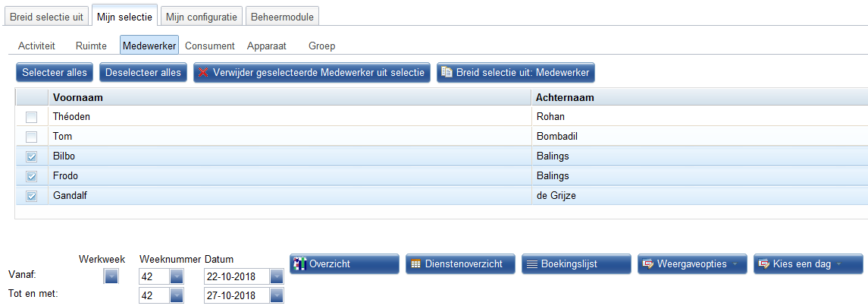This screenshot has width=868, height=306.
Task: Open the Tot en met date picker arrow
Action: [276, 295]
